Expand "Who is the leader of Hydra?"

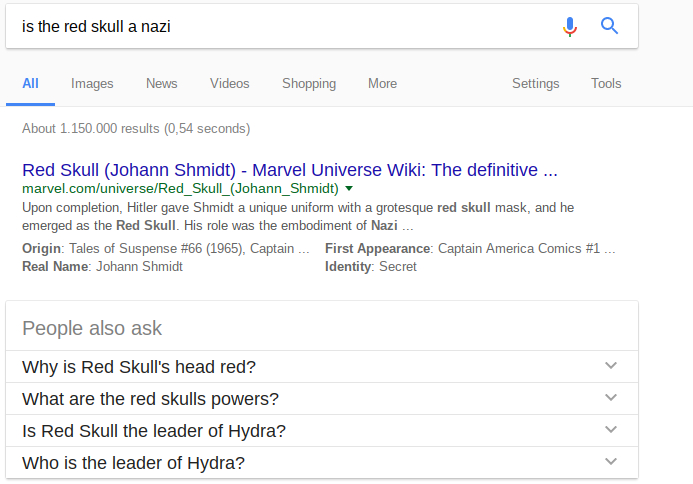611,462
